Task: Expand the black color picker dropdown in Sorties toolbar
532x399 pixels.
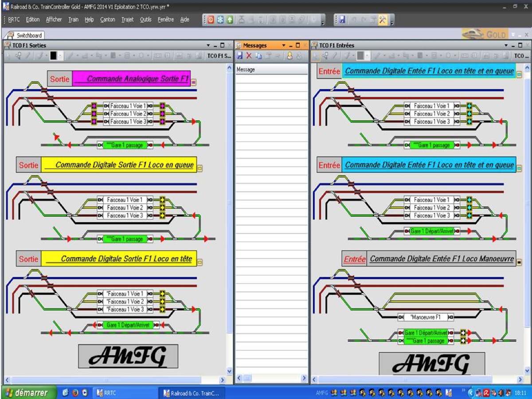Action: coord(60,55)
